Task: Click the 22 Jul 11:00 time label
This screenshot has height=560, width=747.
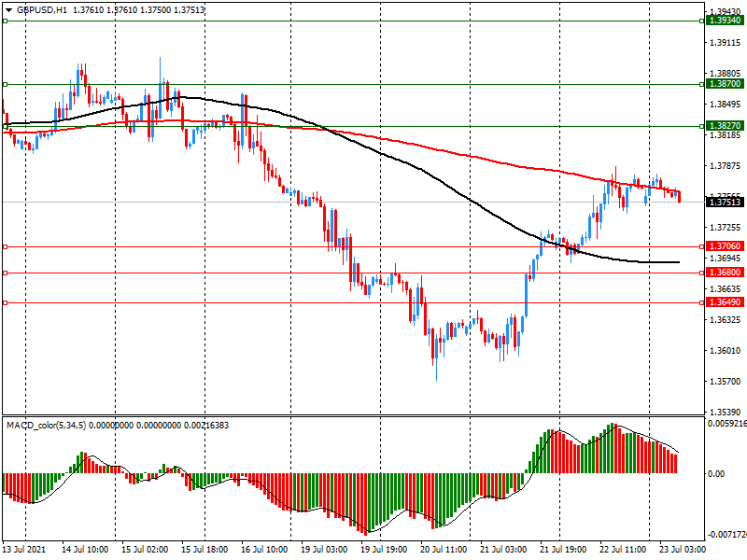Action: (x=623, y=550)
